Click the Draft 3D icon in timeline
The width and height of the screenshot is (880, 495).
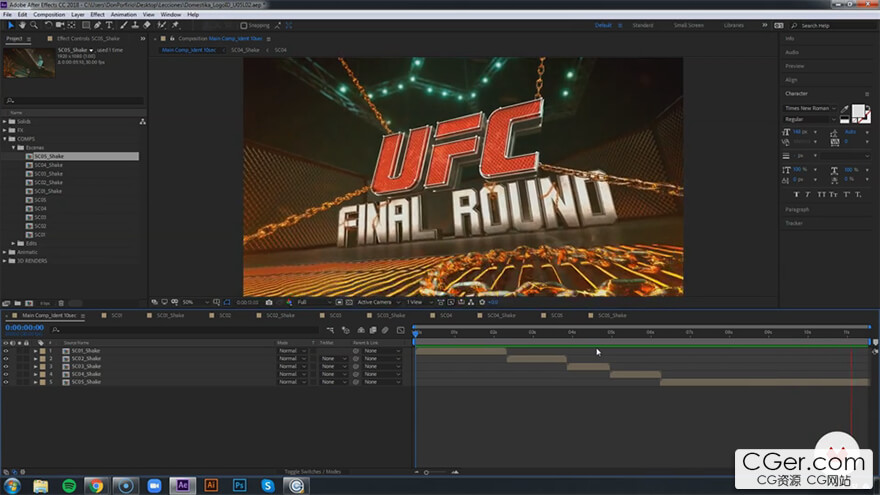[x=346, y=330]
